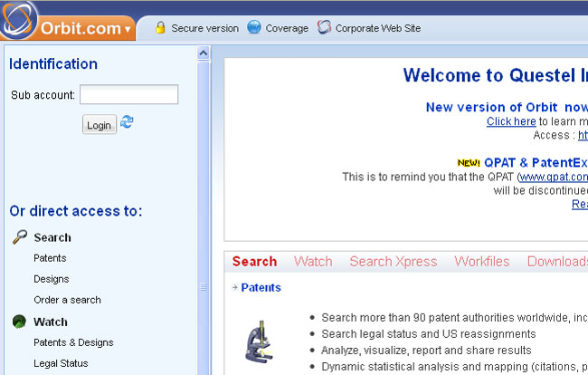Click the 'Identification' heading text
The image size is (588, 375).
[53, 64]
